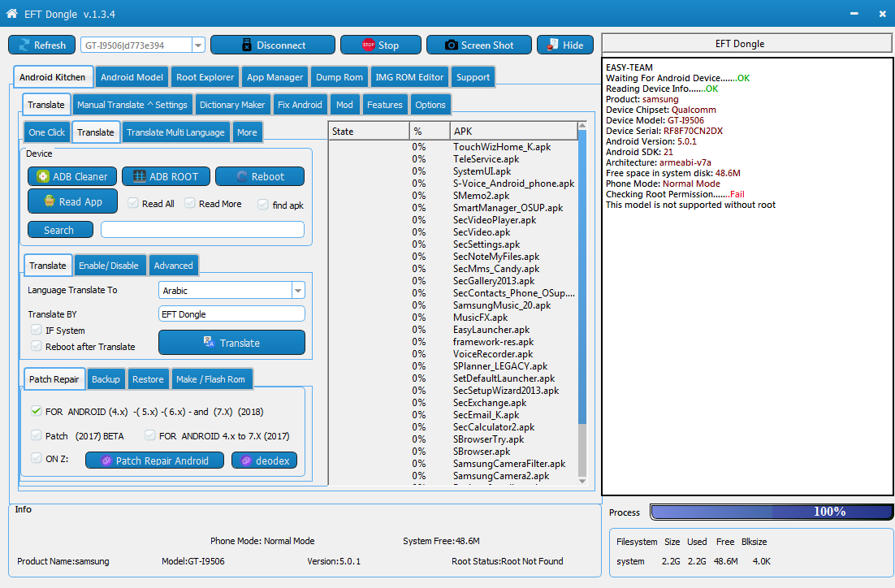
Task: Select the Manual Translate ^ Settings tab
Action: tap(132, 105)
